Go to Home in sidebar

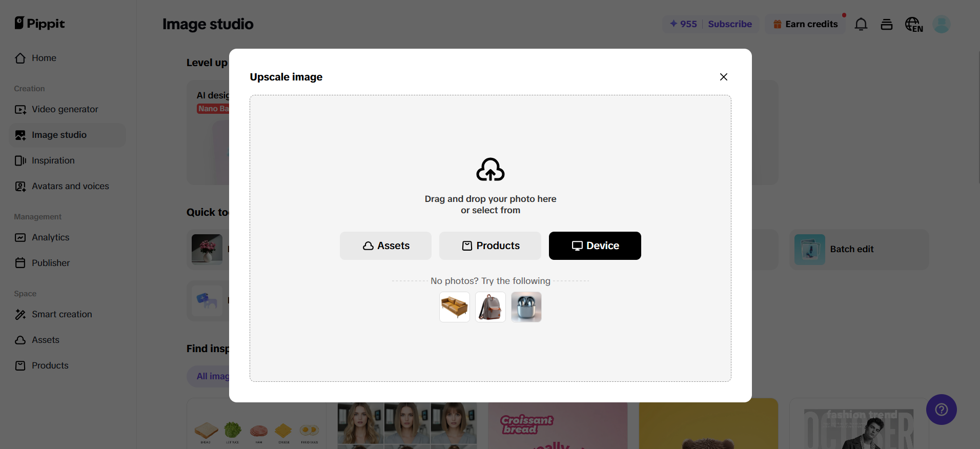click(44, 58)
